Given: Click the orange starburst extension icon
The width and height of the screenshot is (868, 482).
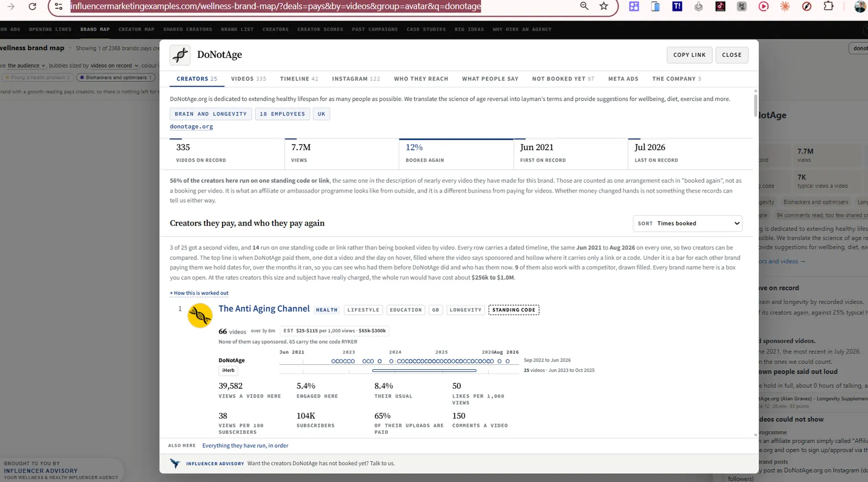Looking at the screenshot, I should coord(785,7).
